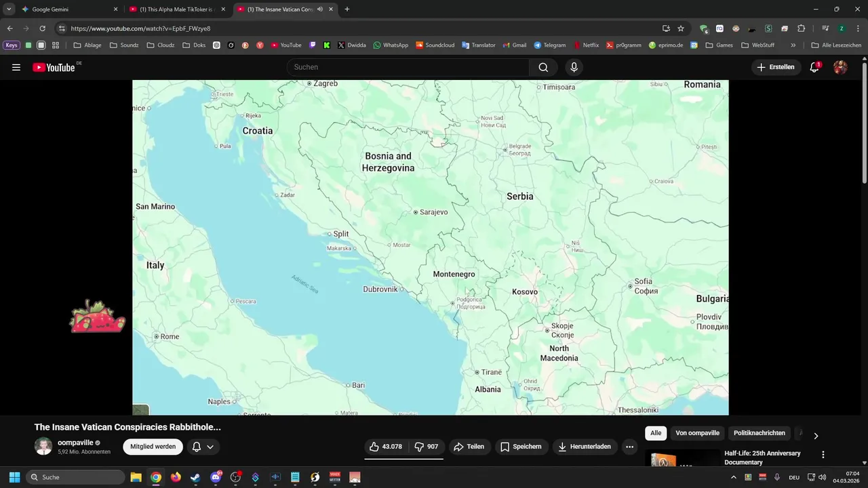This screenshot has width=868, height=488.
Task: Go back to the previous page
Action: [x=10, y=28]
